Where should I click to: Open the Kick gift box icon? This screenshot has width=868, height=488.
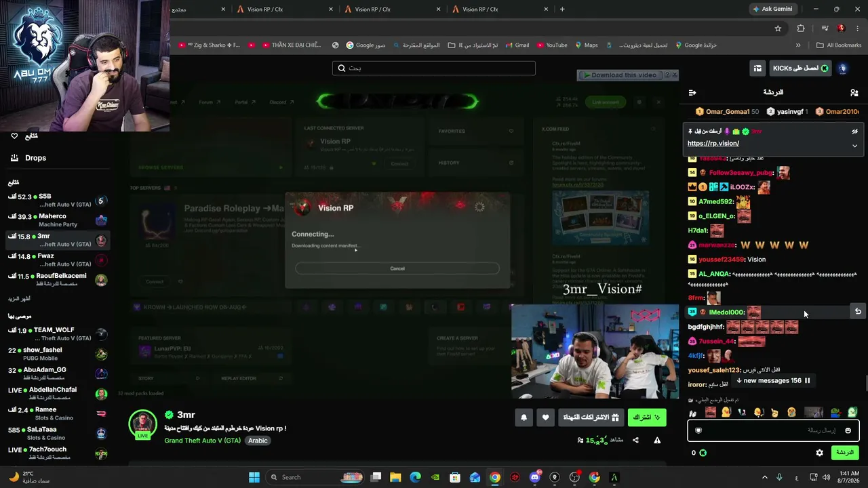757,68
